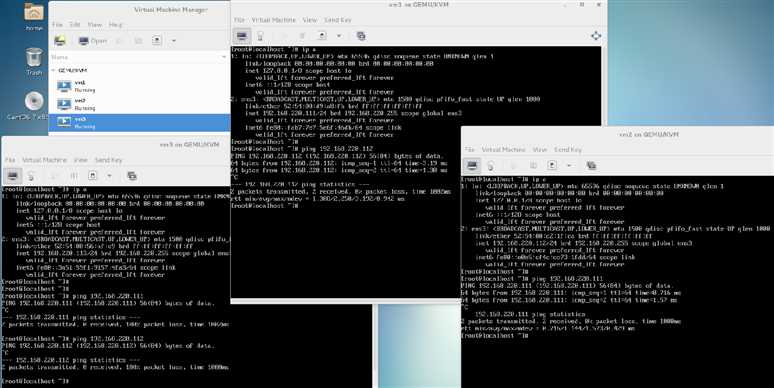Screen dimensions: 774x388
Task: Click the vm1 running monitor icon
Action: click(64, 86)
